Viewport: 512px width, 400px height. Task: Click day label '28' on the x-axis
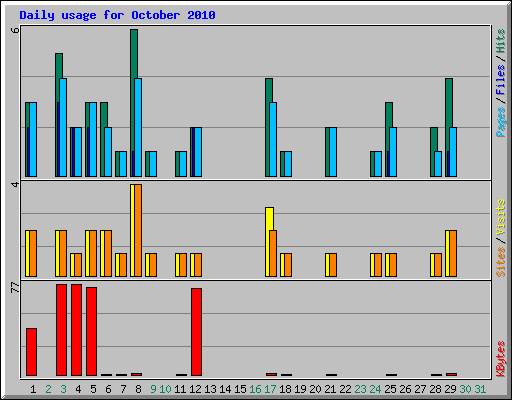435,389
